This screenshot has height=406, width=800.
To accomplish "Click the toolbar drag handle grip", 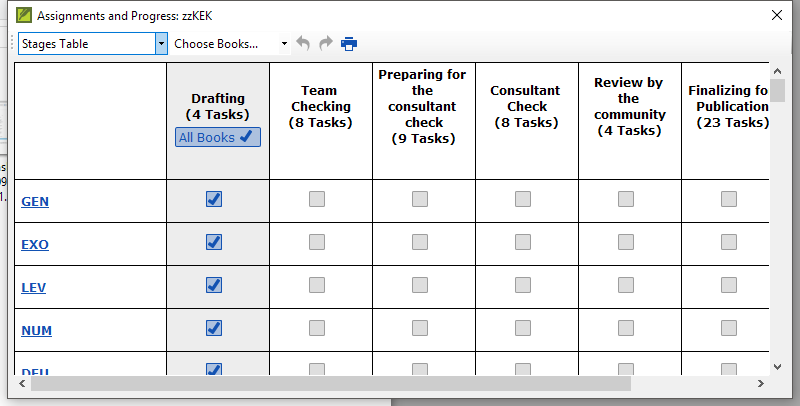I will (x=12, y=43).
